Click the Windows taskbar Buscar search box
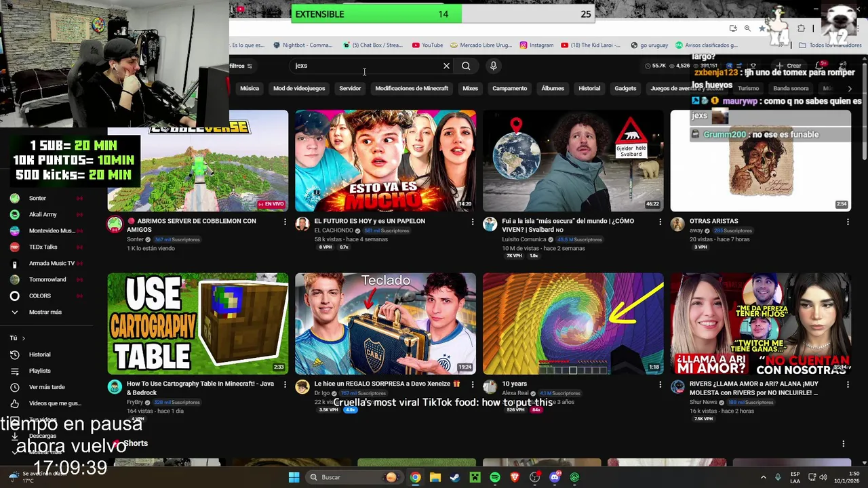 pyautogui.click(x=354, y=477)
